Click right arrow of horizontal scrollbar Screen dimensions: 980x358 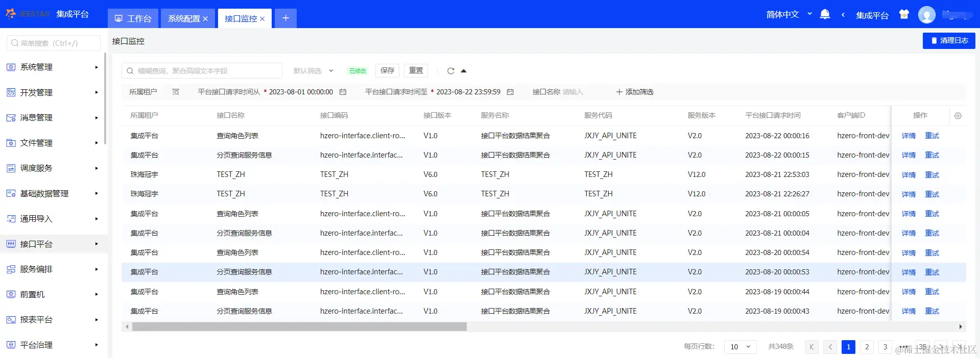point(961,327)
